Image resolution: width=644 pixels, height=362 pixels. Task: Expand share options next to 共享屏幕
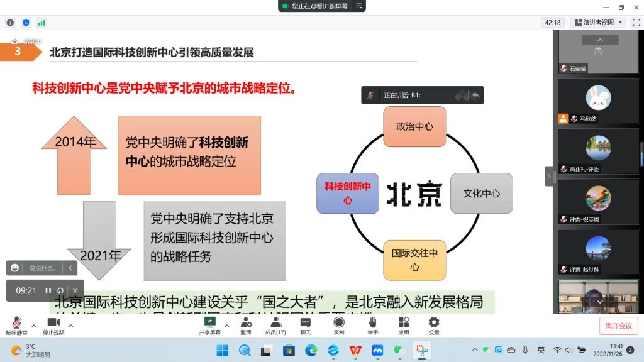(226, 326)
